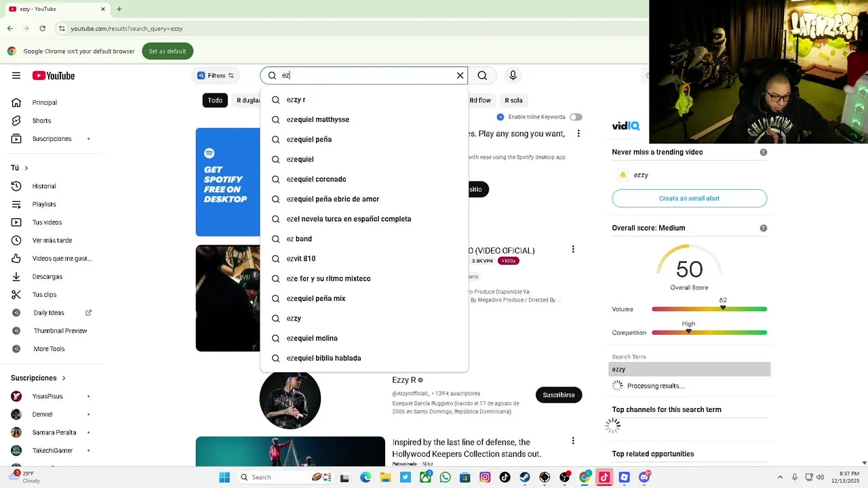The image size is (868, 488).
Task: Click the magnifier search button
Action: pos(482,75)
